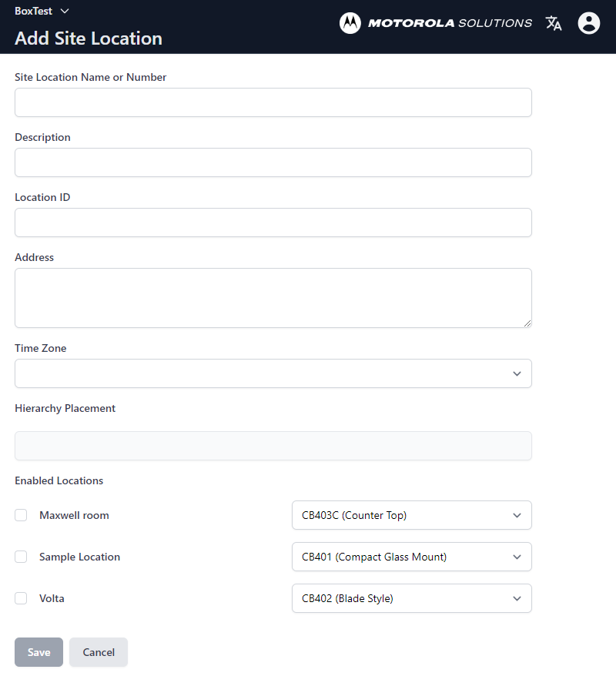Click the user profile icon
Viewport: 616px width, 676px height.
coord(588,23)
